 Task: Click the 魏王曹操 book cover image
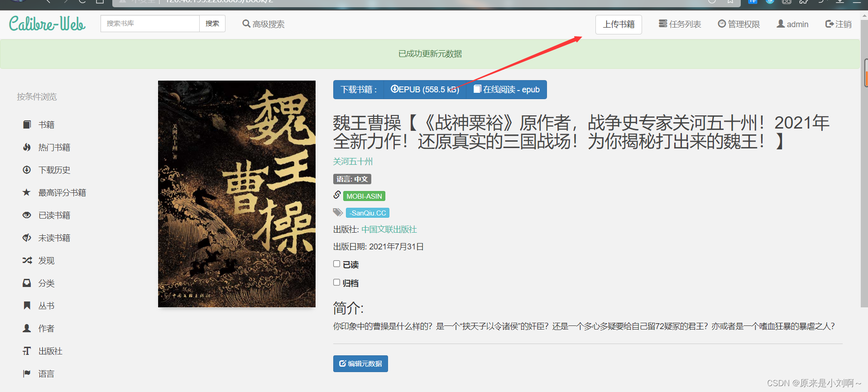click(237, 194)
